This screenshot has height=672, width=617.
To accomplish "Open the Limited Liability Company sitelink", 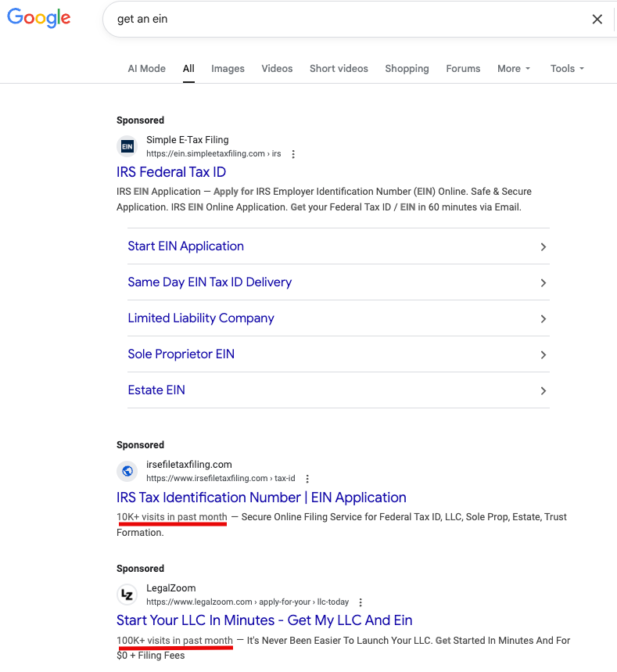I will click(201, 318).
